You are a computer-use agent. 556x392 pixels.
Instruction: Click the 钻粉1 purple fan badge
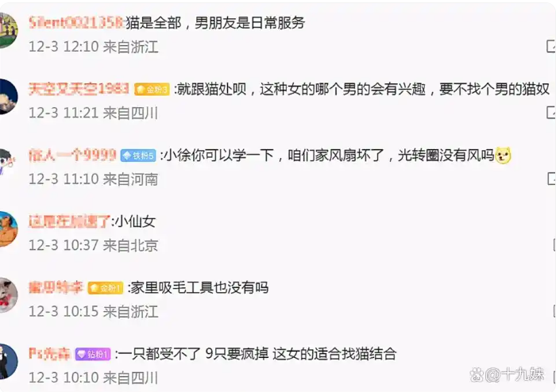(93, 354)
